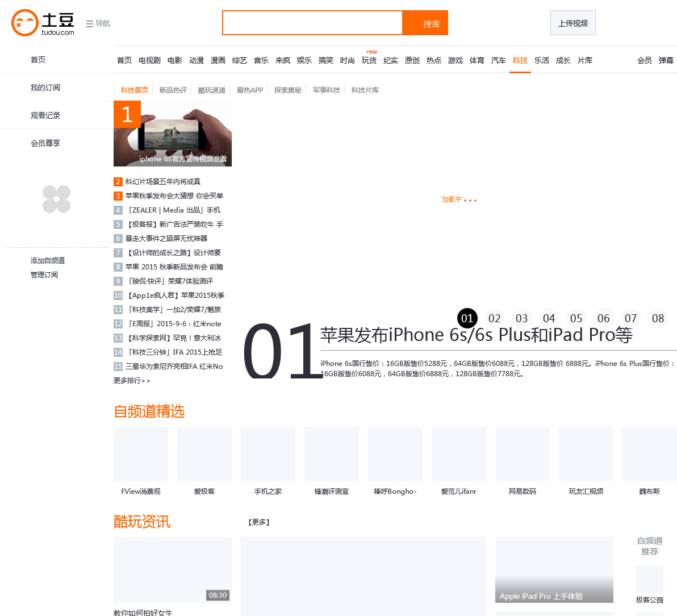Open 观看记录 in the sidebar
677x616 pixels.
point(45,115)
